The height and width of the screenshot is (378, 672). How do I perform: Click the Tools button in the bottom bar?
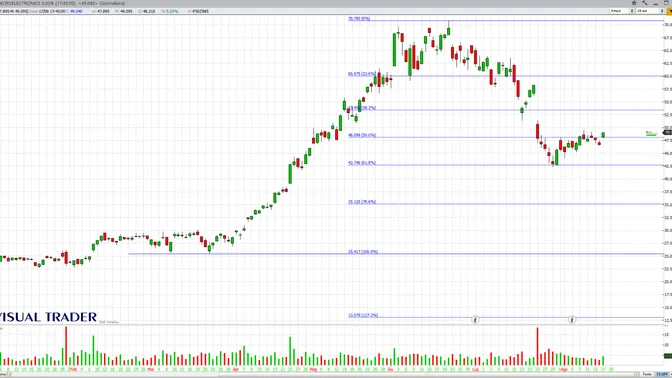(x=647, y=374)
